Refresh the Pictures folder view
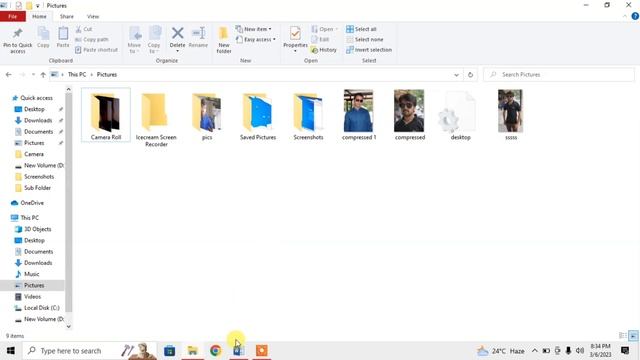This screenshot has width=640, height=360. [x=470, y=75]
